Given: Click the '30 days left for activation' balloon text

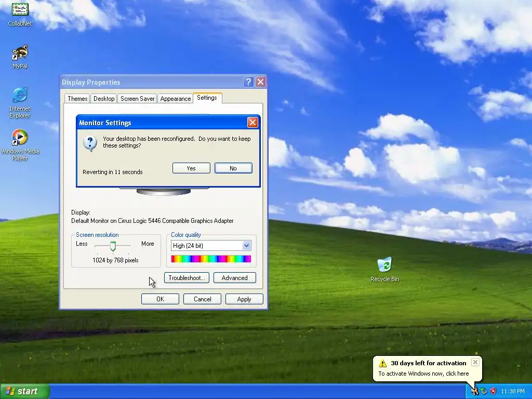Looking at the screenshot, I should 428,363.
